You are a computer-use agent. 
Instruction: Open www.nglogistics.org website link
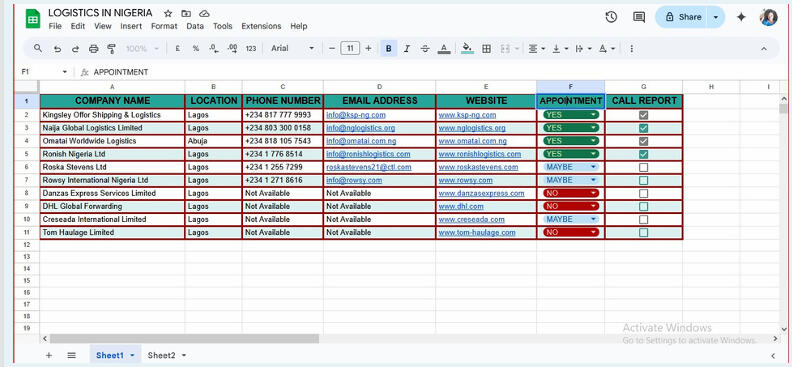(x=472, y=128)
